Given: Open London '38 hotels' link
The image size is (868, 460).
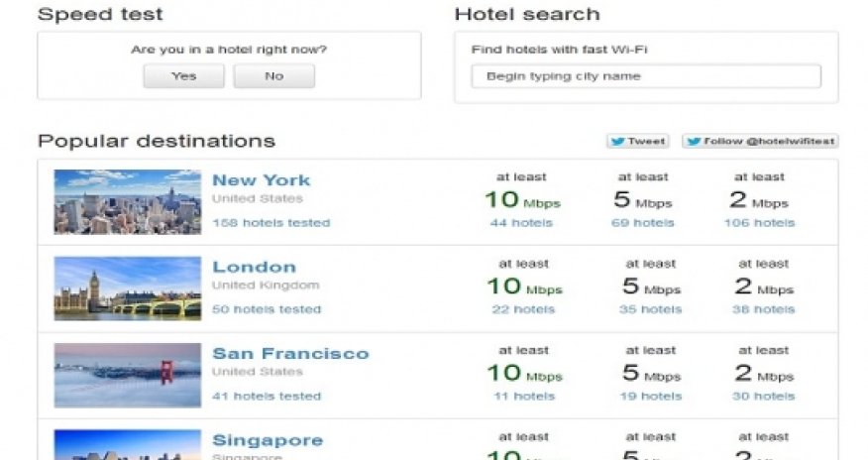Looking at the screenshot, I should click(763, 309).
